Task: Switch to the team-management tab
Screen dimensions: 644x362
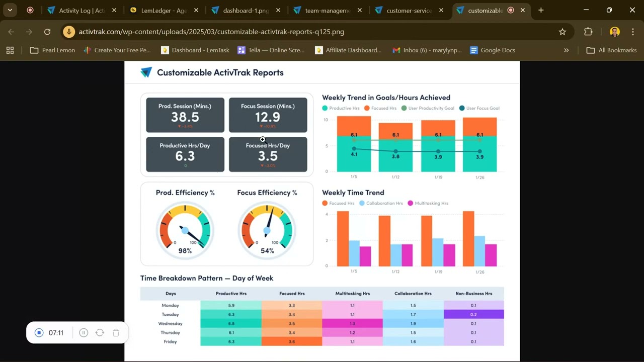Action: (328, 10)
